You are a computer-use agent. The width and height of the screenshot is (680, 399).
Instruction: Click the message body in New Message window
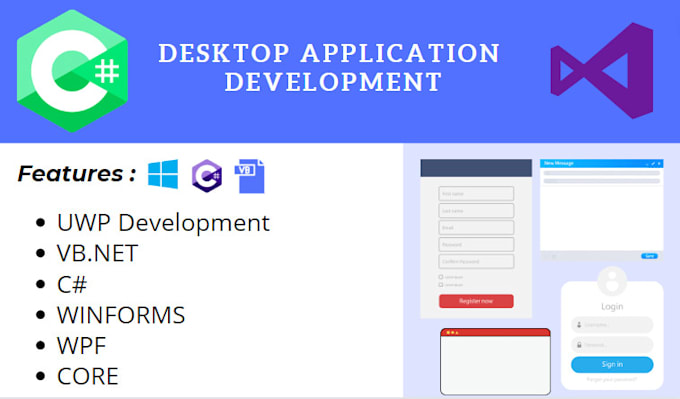(x=602, y=218)
